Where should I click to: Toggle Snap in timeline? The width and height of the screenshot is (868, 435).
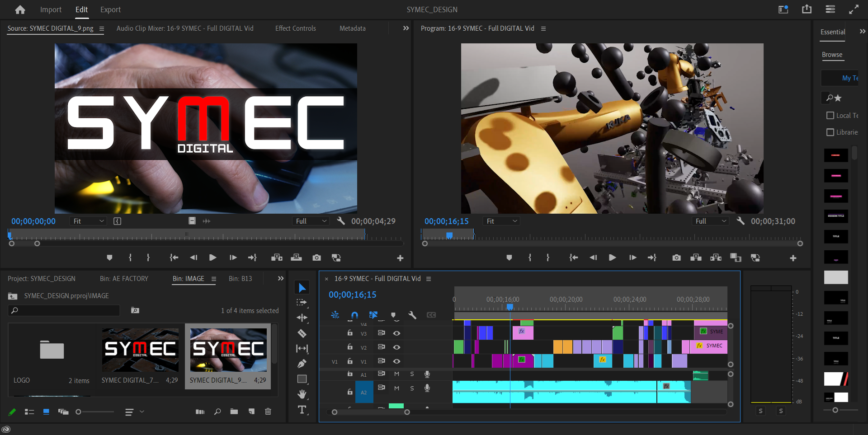354,315
